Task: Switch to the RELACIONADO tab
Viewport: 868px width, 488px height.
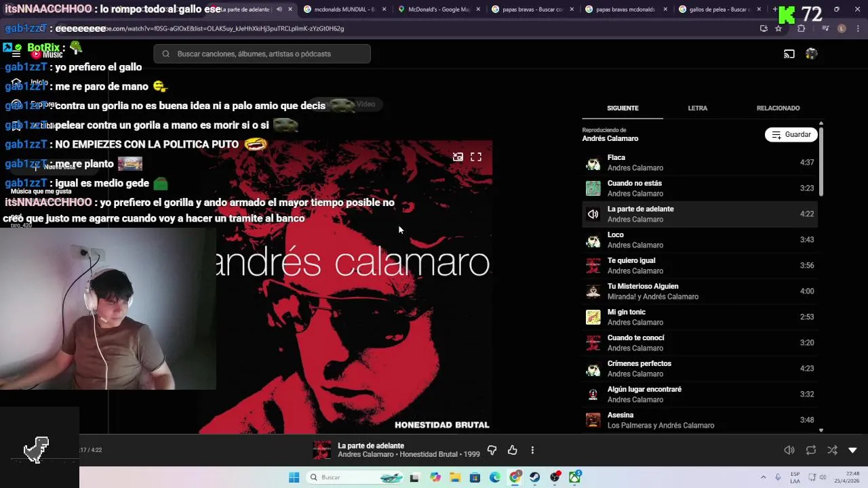Action: pyautogui.click(x=778, y=108)
